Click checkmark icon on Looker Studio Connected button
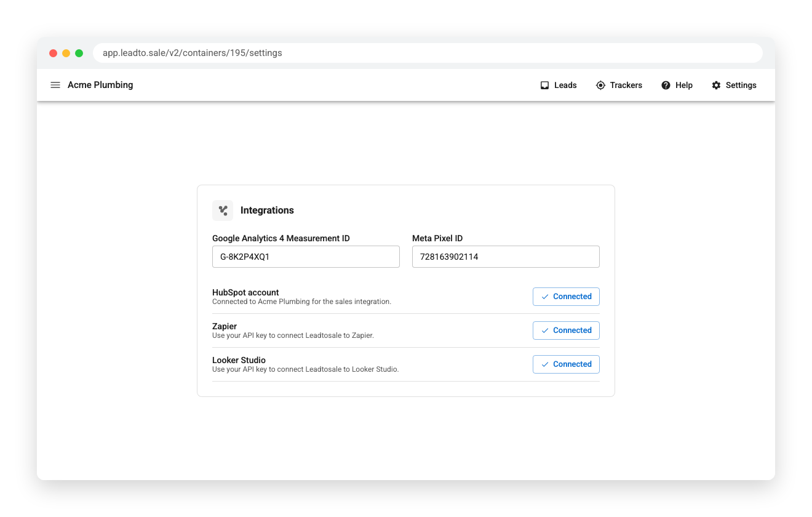The height and width of the screenshot is (517, 812). click(545, 364)
